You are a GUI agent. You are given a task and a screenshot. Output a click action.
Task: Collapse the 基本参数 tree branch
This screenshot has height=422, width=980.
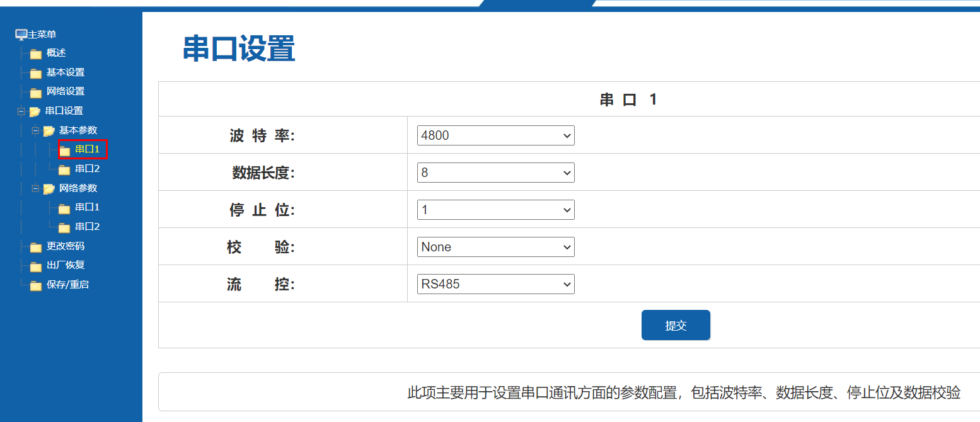pos(36,130)
